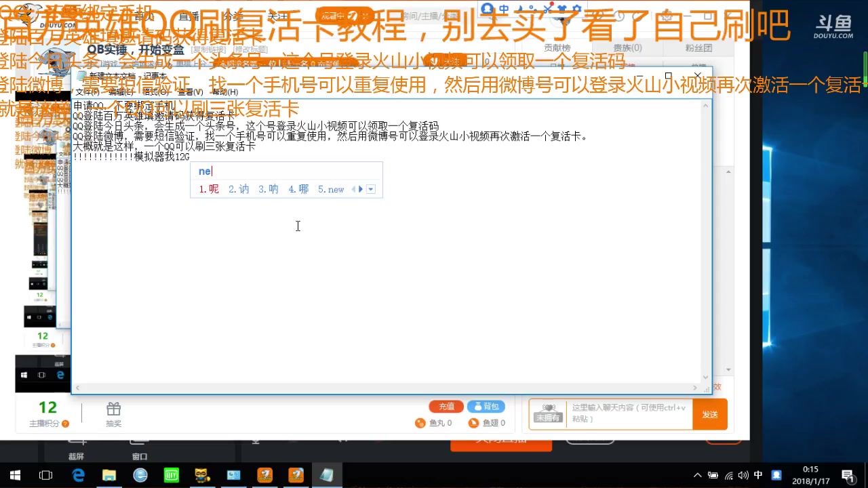Go to next IME candidate page

click(361, 189)
